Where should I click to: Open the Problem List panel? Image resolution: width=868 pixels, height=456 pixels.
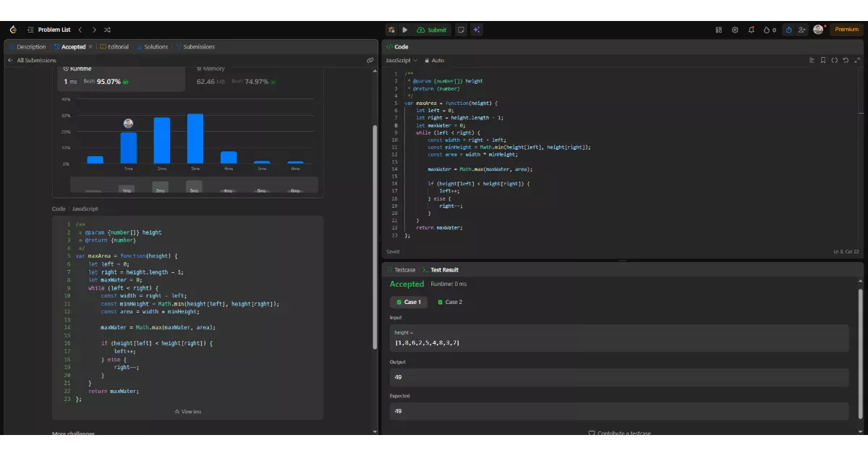coord(49,30)
